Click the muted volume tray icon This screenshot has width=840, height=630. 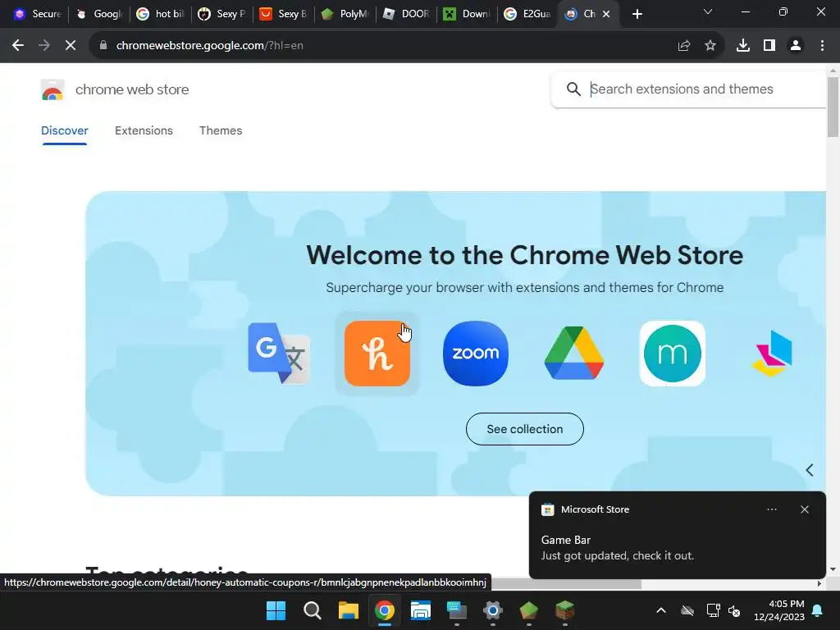pyautogui.click(x=734, y=610)
